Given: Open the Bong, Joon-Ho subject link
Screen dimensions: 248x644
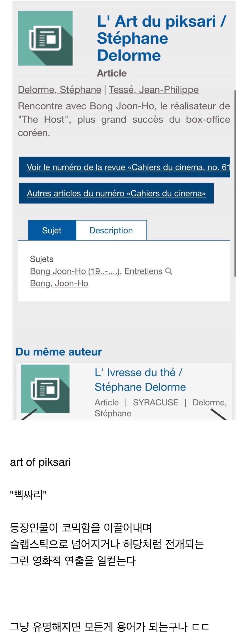Looking at the screenshot, I should pyautogui.click(x=59, y=283).
